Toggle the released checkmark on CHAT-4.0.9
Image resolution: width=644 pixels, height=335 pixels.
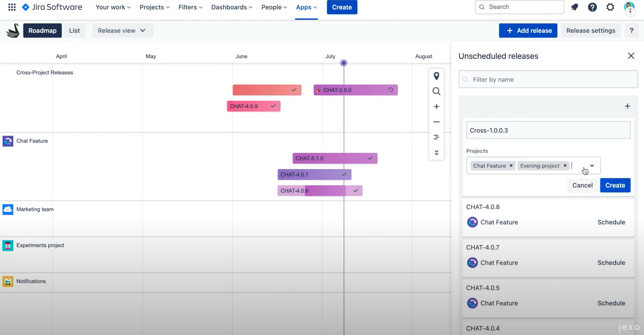(273, 106)
